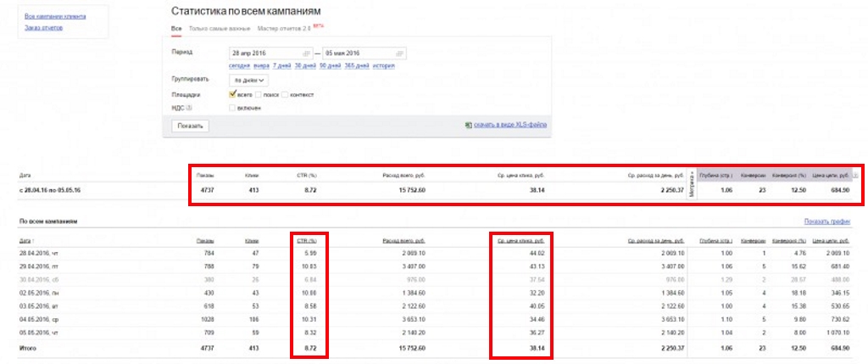Click end date field '05 мая 2016'
Screen dimensions: 868x364
coord(364,53)
